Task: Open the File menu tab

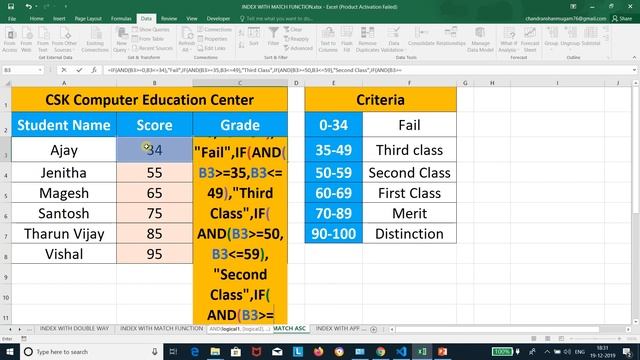Action: (x=12, y=18)
